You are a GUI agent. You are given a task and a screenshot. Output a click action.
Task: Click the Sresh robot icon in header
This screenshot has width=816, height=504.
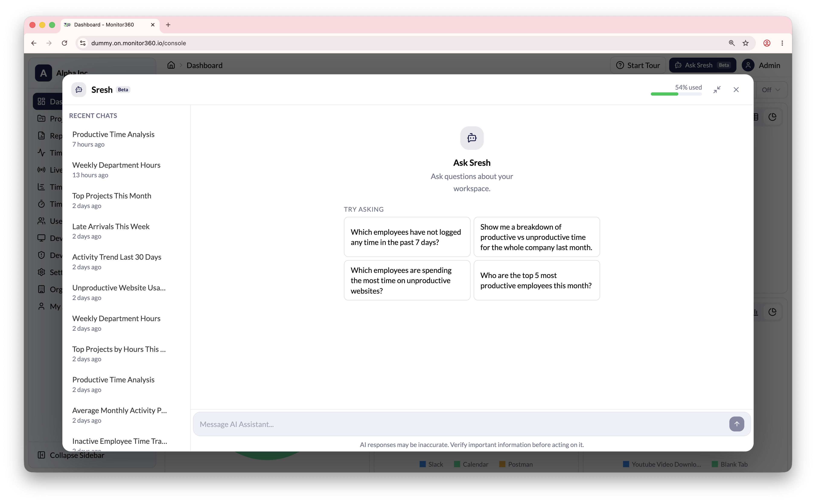coord(79,90)
